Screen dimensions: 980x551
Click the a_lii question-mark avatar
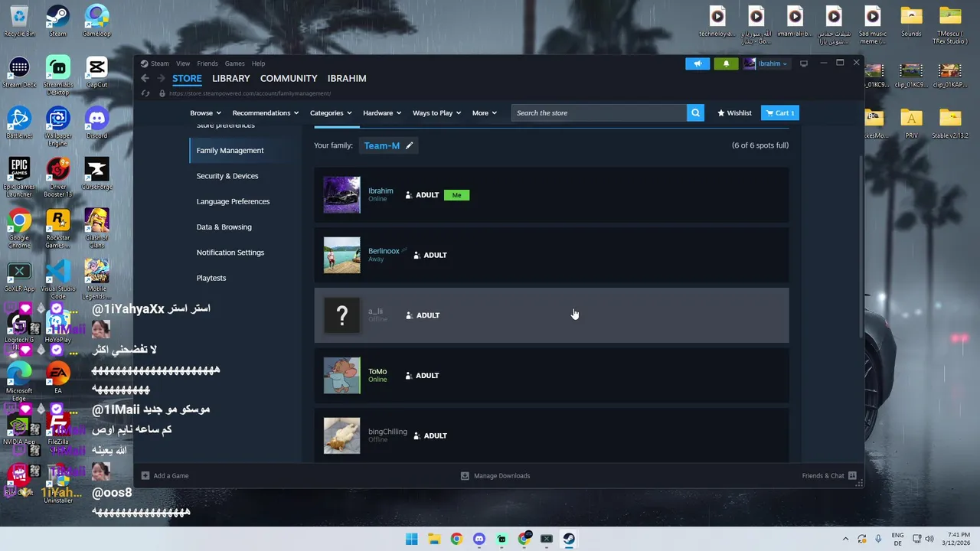pos(341,315)
